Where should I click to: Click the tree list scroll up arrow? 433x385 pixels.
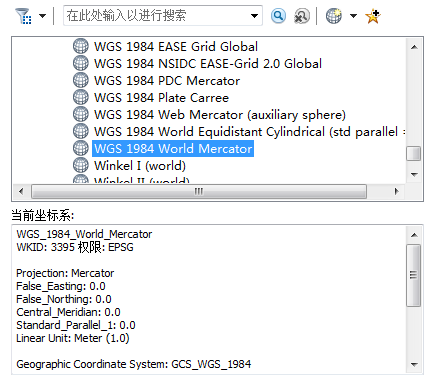pos(414,47)
